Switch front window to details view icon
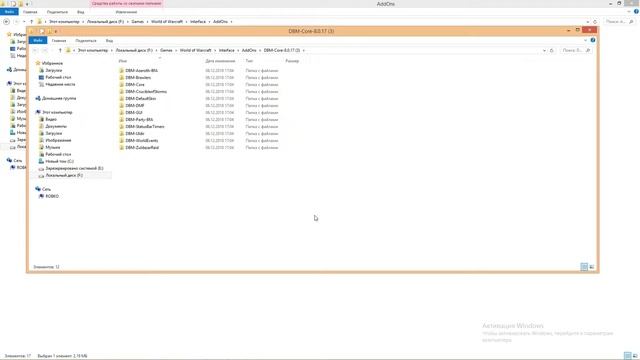Screen dimensions: 640x360 (x=584, y=267)
